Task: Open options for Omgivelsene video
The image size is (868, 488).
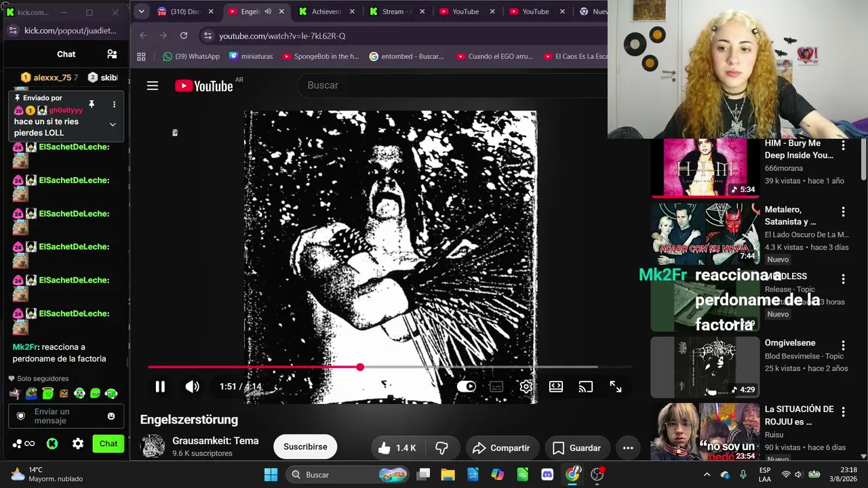Action: coord(843,346)
